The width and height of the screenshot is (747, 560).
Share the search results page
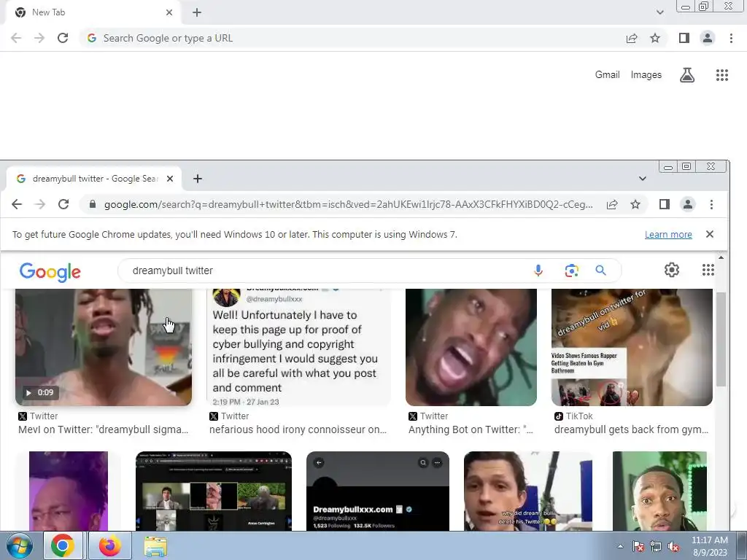[x=612, y=204]
